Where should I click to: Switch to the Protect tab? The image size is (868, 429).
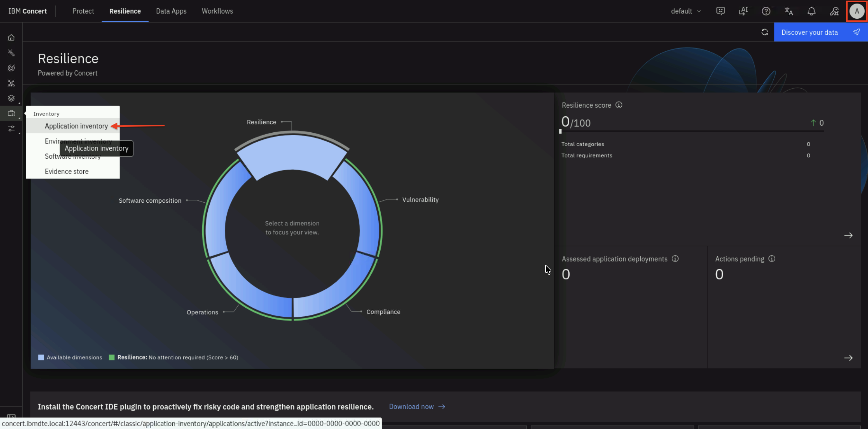[x=83, y=11]
